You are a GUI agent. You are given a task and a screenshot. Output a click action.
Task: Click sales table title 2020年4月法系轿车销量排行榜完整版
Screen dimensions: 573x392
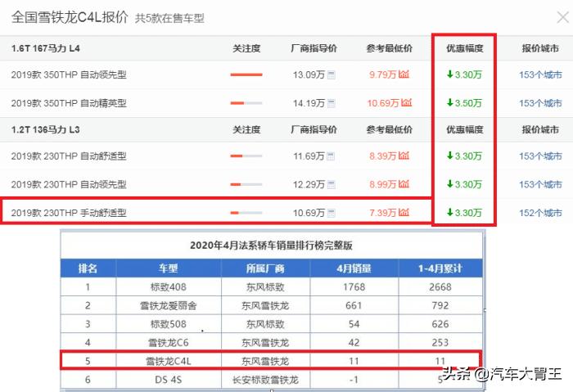point(271,246)
